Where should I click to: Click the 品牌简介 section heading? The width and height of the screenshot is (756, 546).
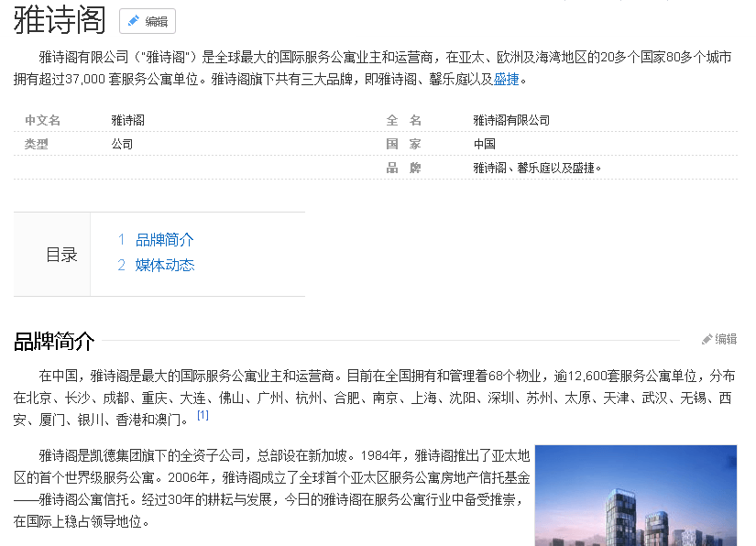[54, 341]
